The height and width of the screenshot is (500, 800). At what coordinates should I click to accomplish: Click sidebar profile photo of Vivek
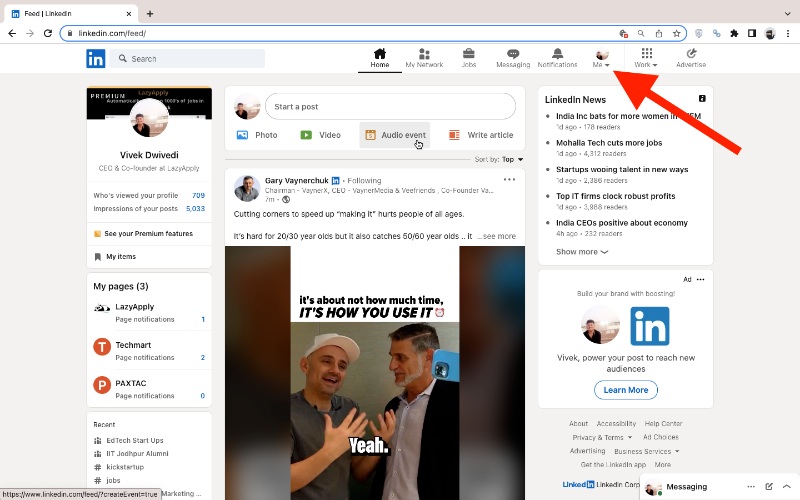[149, 118]
